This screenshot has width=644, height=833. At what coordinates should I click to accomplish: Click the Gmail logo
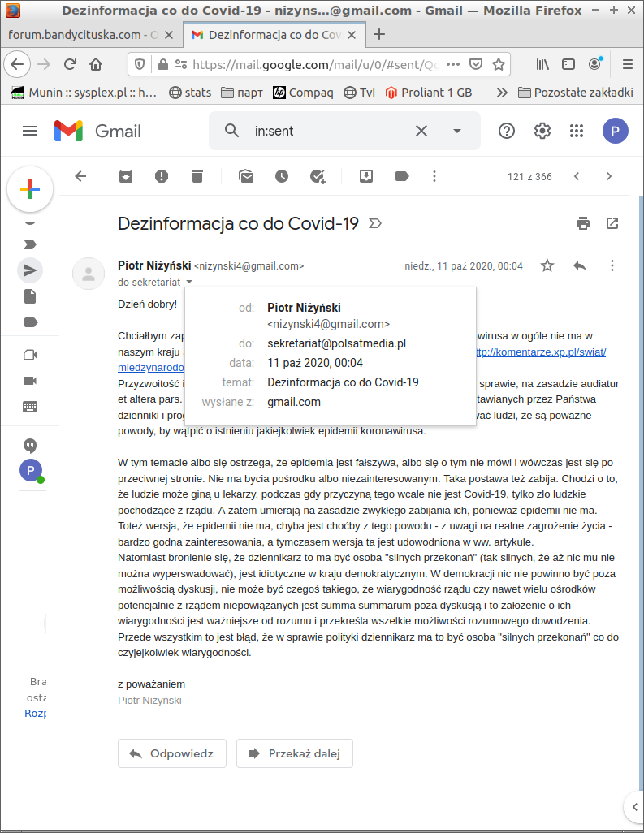[97, 131]
